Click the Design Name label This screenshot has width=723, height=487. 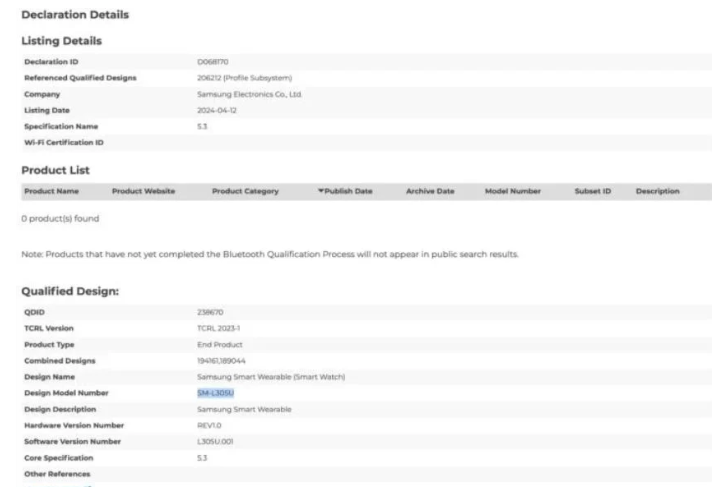coord(49,377)
